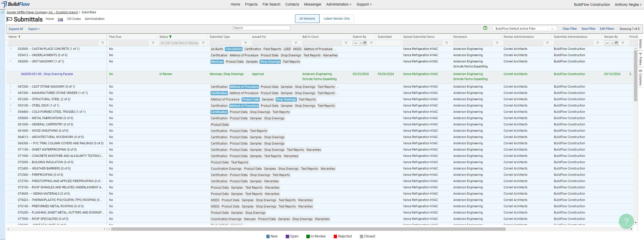This screenshot has width=644, height=240.
Task: Expand the 051200 Structural Steel row
Action: click(11, 99)
